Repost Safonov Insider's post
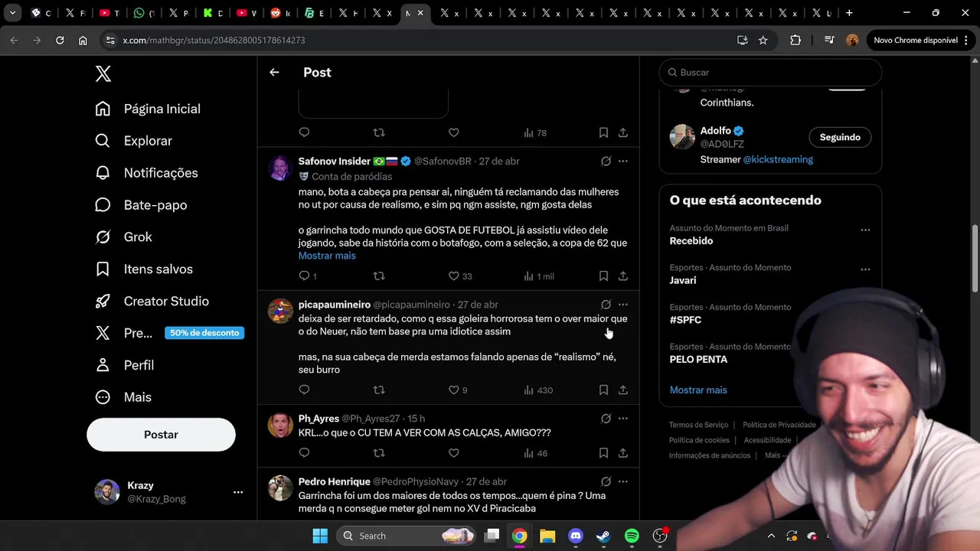This screenshot has width=980, height=551. coord(379,276)
